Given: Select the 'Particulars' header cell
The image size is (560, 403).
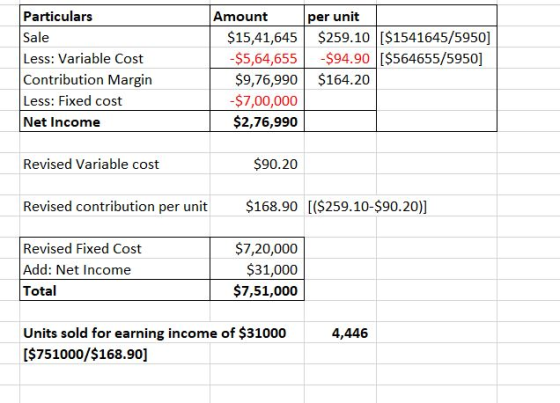Looking at the screenshot, I should click(115, 16).
